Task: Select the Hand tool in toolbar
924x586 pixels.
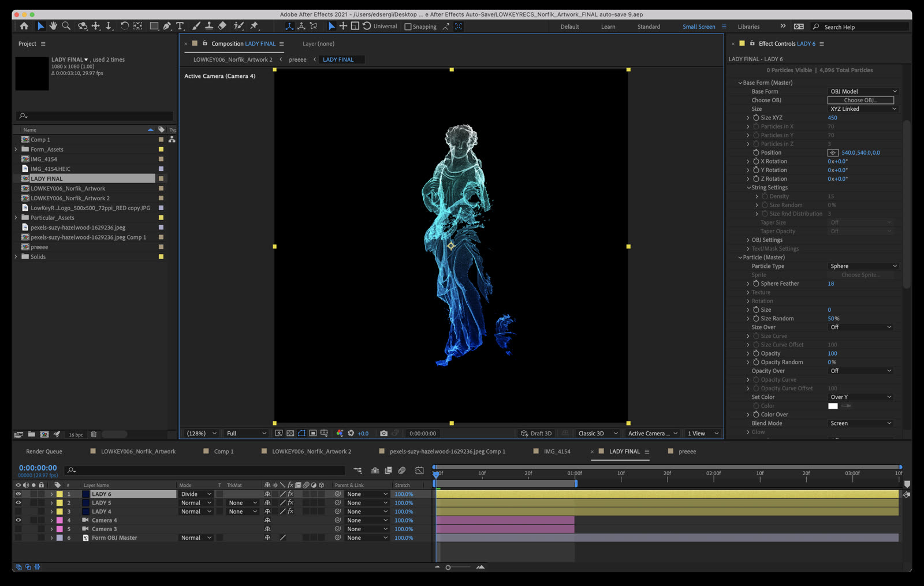Action: click(53, 26)
